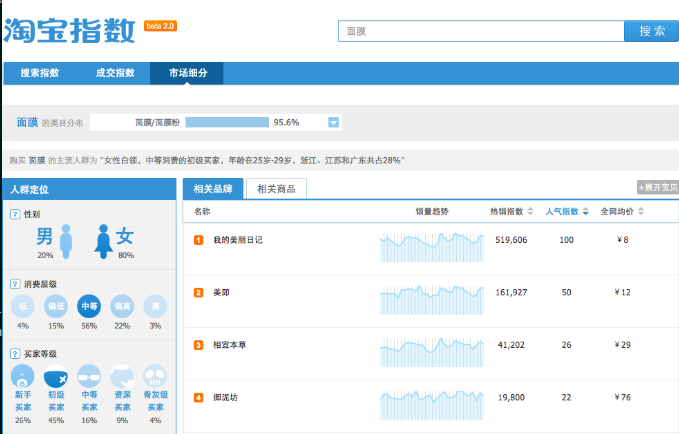The width and height of the screenshot is (679, 434).
Task: Click the +展开宝贝 expand button
Action: pyautogui.click(x=658, y=188)
